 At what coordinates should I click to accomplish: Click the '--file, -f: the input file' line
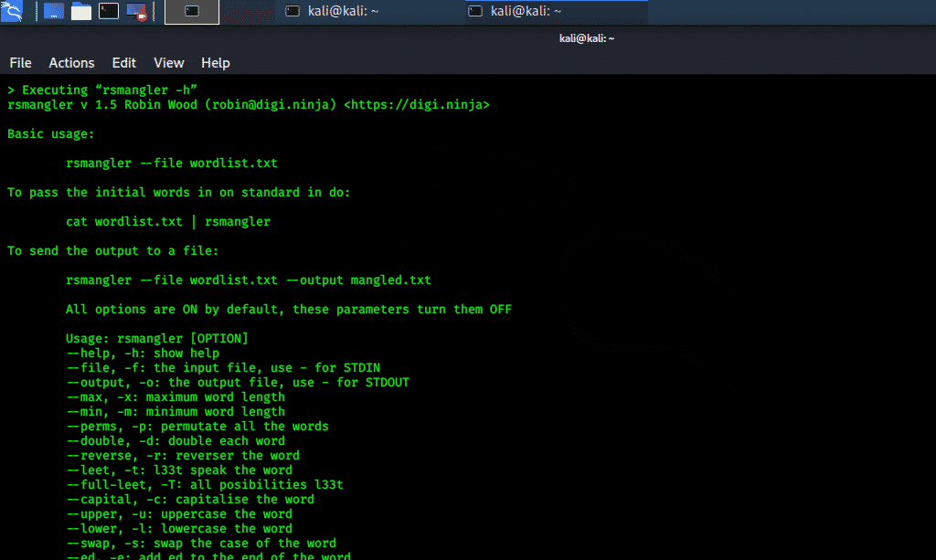click(223, 368)
